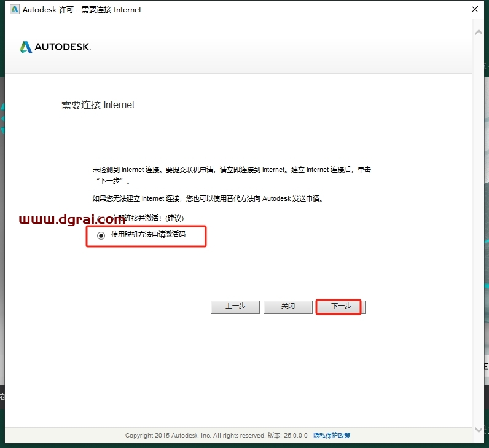Open the 隐私保护政策 privacy policy link
489x448 pixels.
point(332,435)
